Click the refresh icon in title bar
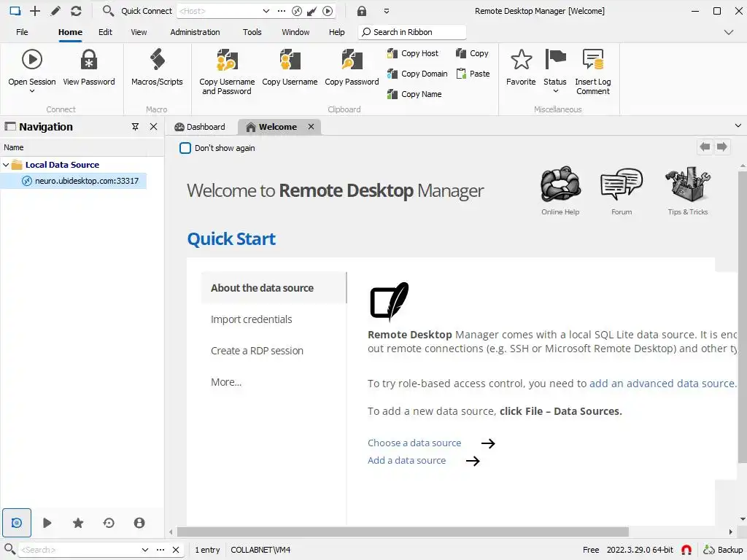 click(x=76, y=10)
